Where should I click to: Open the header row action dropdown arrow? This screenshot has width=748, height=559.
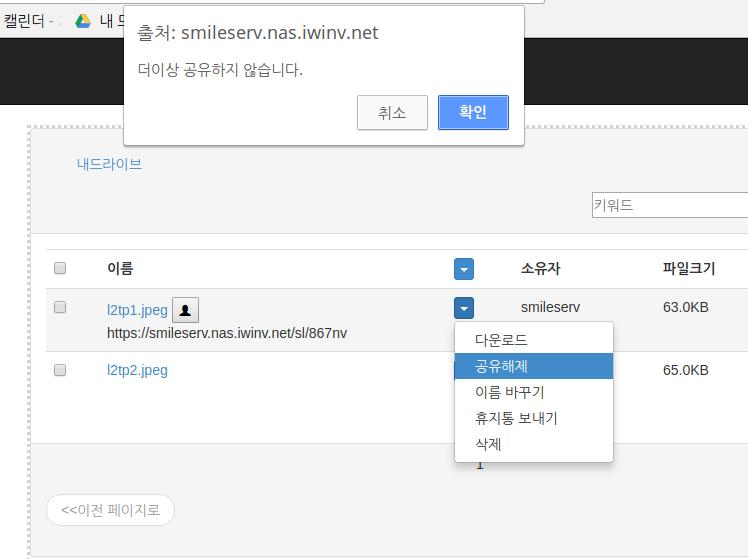click(463, 269)
